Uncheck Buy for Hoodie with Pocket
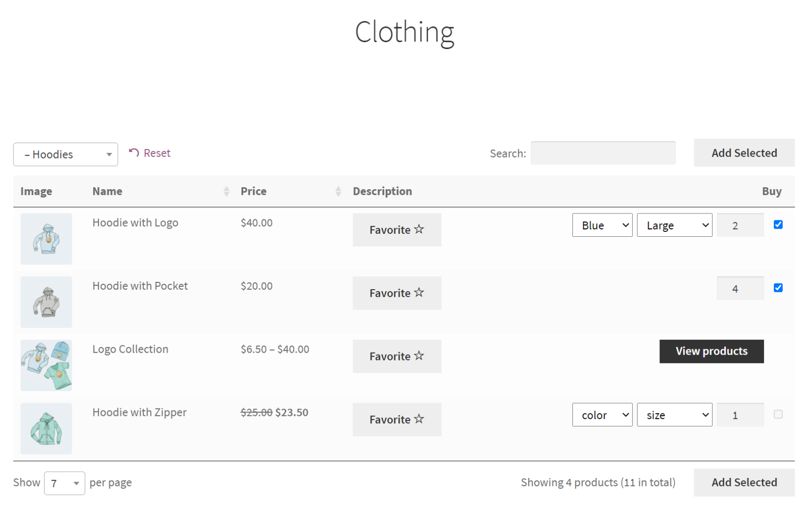The height and width of the screenshot is (523, 812). point(778,287)
